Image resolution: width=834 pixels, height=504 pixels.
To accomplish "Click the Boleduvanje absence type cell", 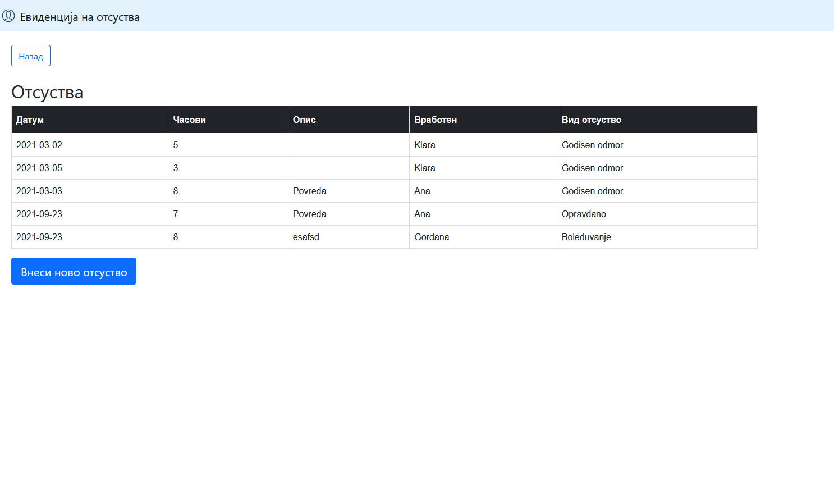I will point(586,237).
